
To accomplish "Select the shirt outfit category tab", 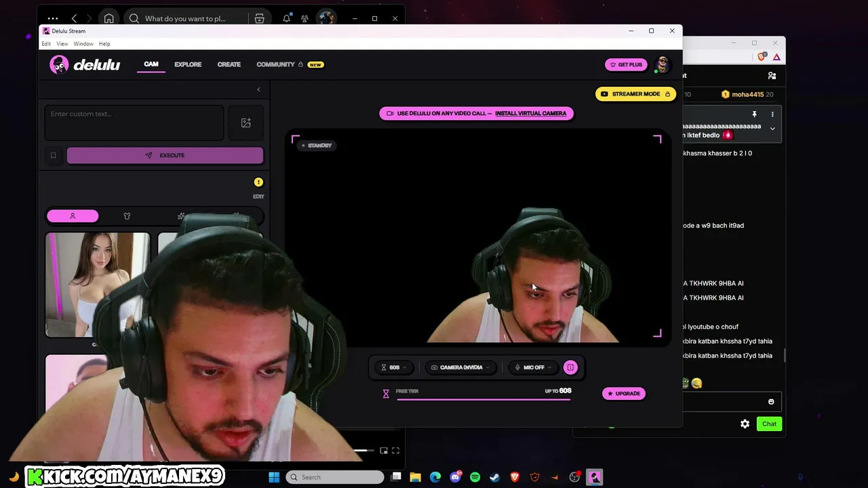I will [x=127, y=216].
